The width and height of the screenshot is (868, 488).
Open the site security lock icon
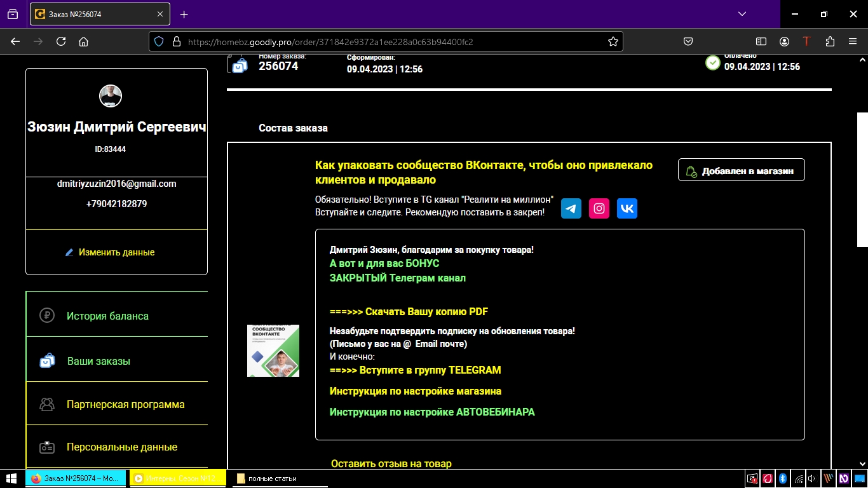click(x=177, y=41)
